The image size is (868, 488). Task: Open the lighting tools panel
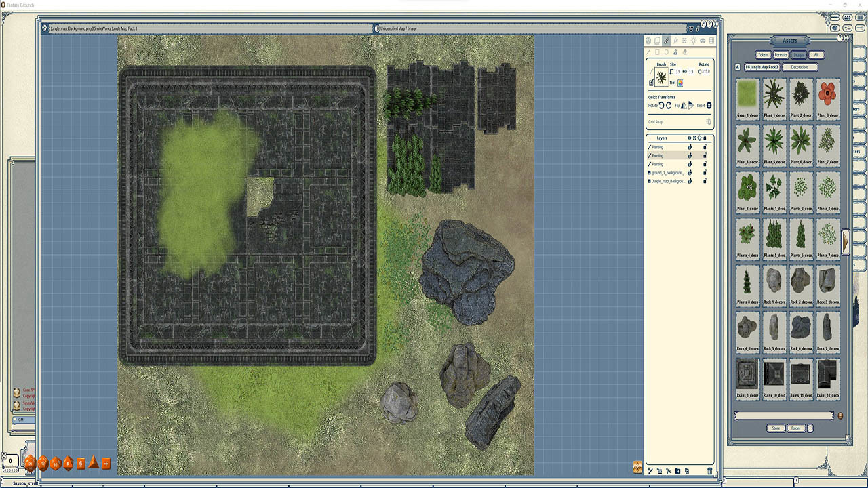click(694, 41)
